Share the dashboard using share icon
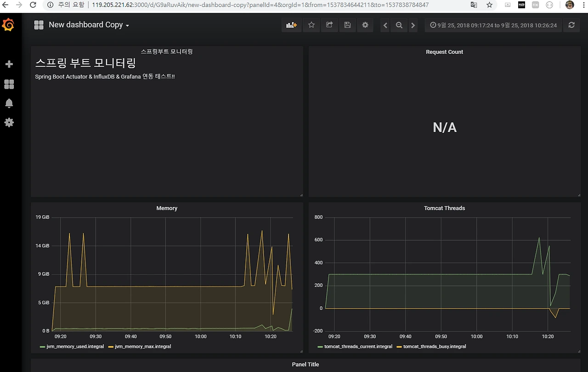588x372 pixels. [x=329, y=25]
